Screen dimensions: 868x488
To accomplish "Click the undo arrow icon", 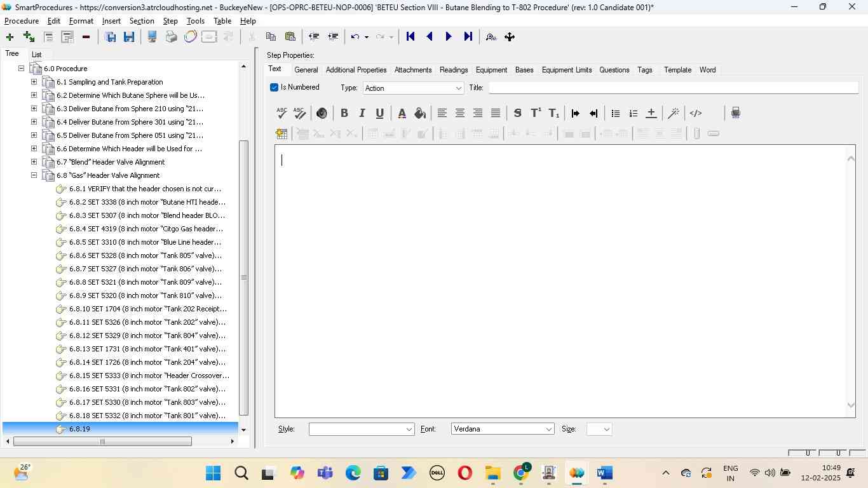I will pyautogui.click(x=355, y=37).
